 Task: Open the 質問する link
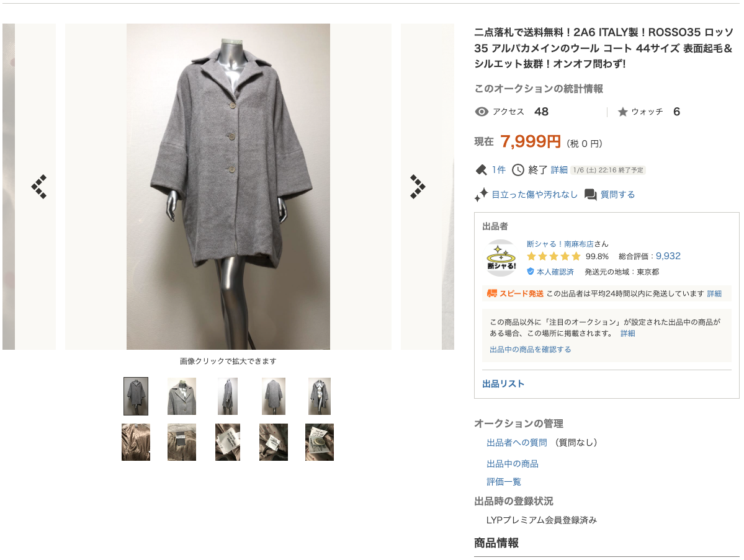[617, 194]
